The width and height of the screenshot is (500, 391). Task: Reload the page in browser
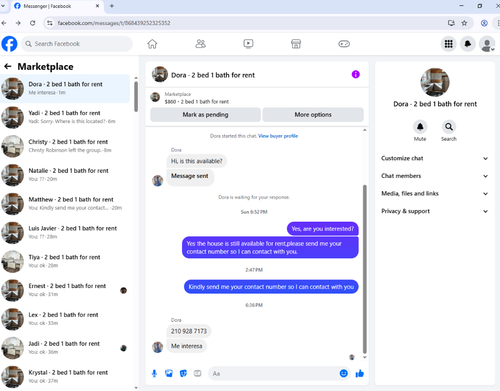coord(32,23)
